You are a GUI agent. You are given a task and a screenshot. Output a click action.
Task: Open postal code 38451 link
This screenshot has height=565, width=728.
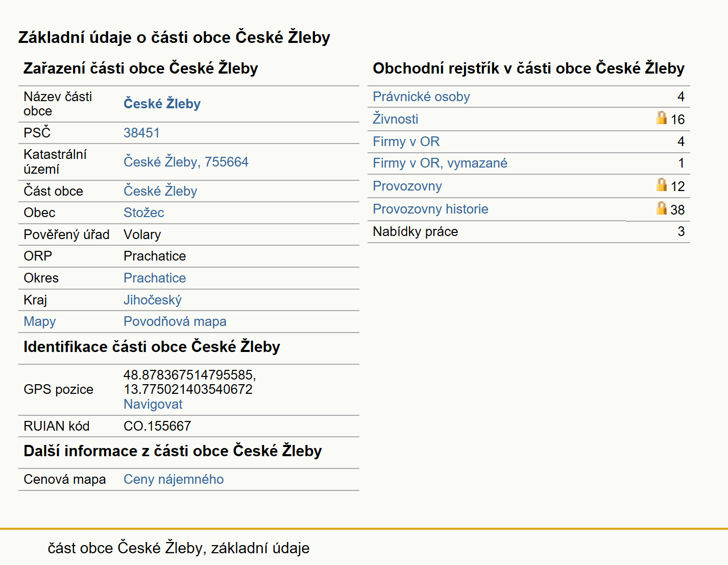(141, 133)
